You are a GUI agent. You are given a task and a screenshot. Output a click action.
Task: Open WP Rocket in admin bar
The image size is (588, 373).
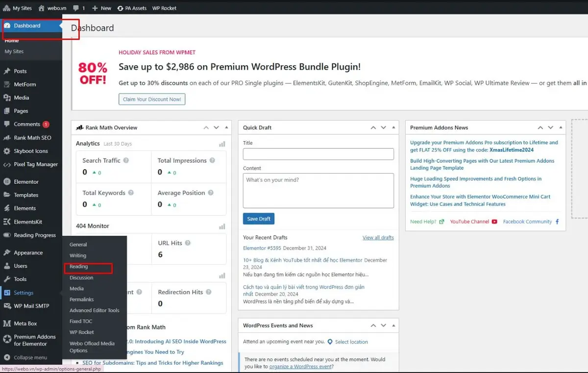(x=164, y=8)
